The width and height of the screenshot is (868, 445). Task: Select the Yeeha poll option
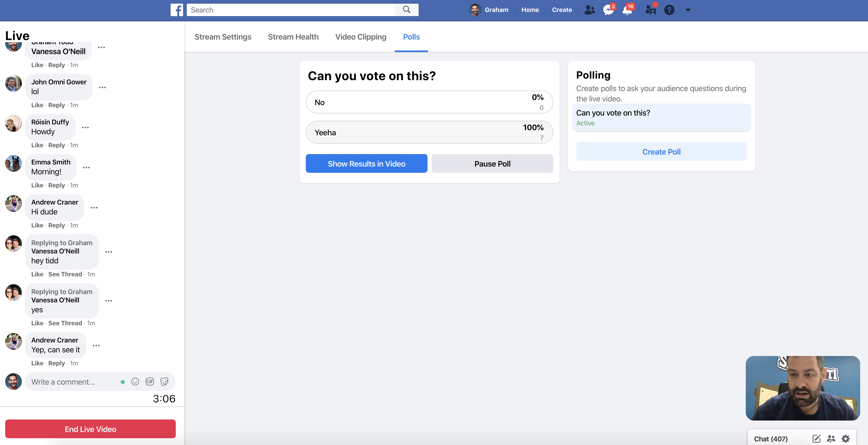click(429, 132)
